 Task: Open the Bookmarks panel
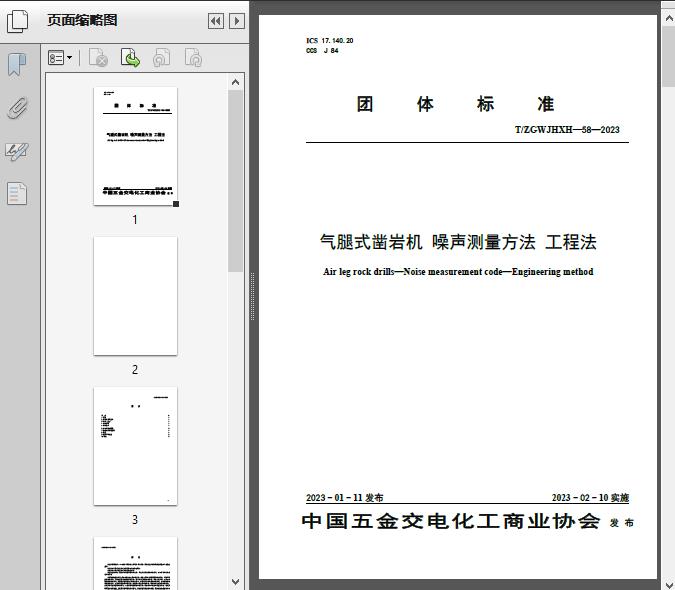(x=17, y=65)
